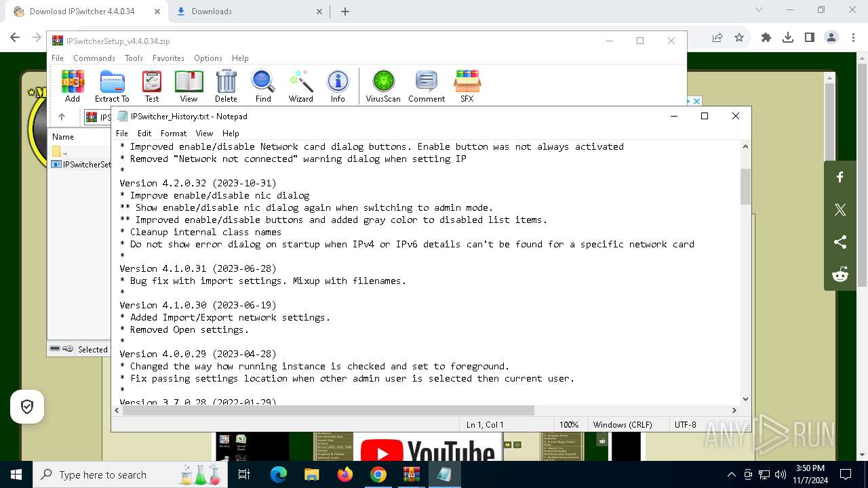
Task: Open the Wizard tool in WinRAR
Action: [301, 86]
